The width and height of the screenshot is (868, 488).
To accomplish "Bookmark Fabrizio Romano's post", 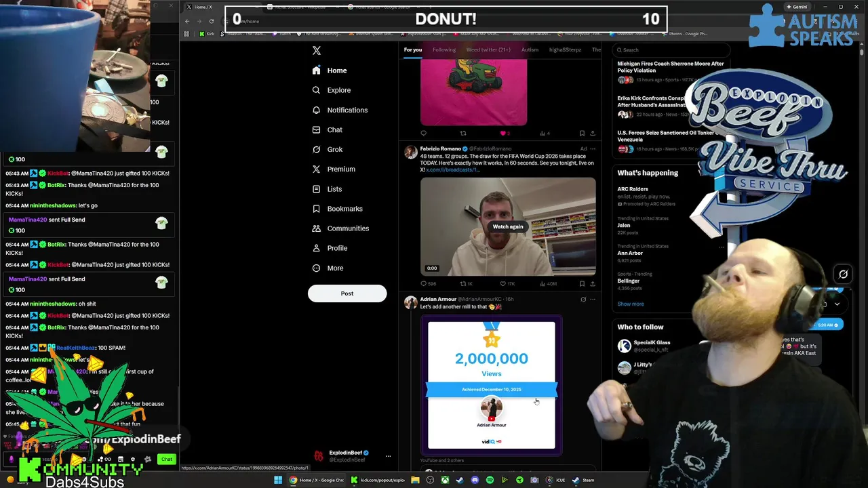I will click(x=582, y=284).
